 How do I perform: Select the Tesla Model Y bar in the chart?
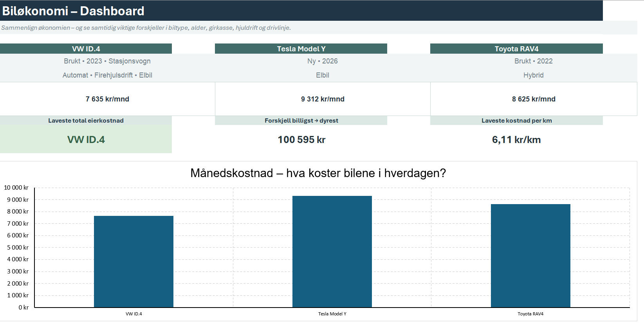click(x=332, y=252)
